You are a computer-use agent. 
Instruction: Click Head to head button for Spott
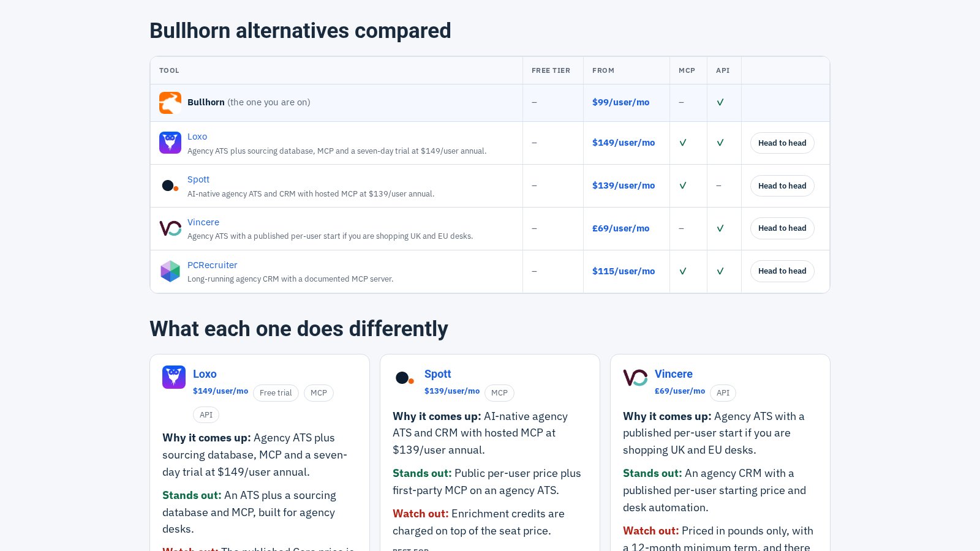(x=782, y=186)
